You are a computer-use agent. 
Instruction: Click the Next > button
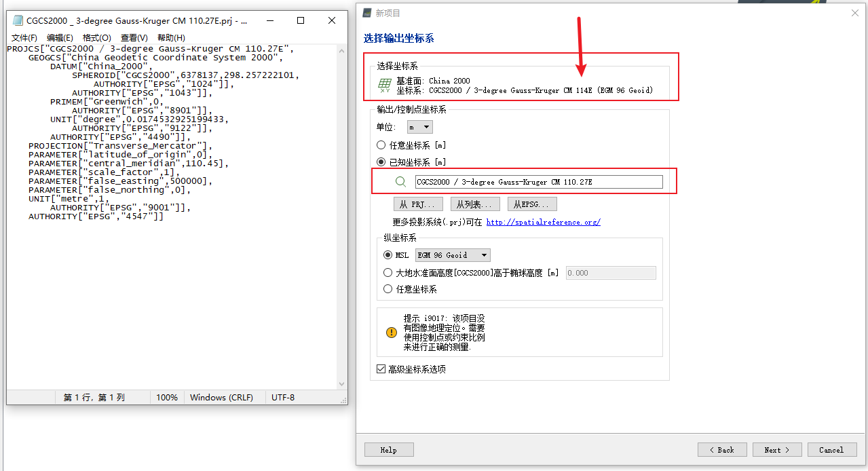tap(777, 450)
